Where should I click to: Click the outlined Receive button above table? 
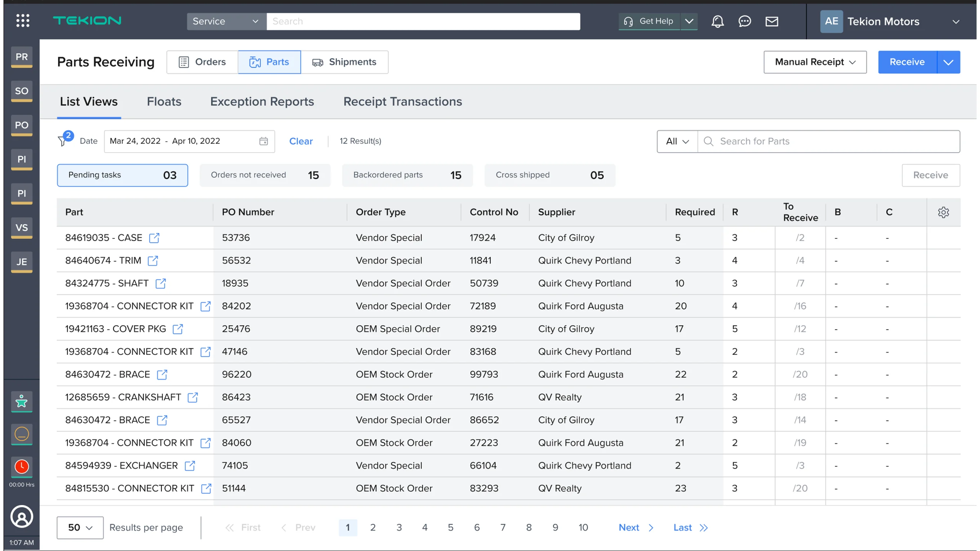pyautogui.click(x=931, y=175)
